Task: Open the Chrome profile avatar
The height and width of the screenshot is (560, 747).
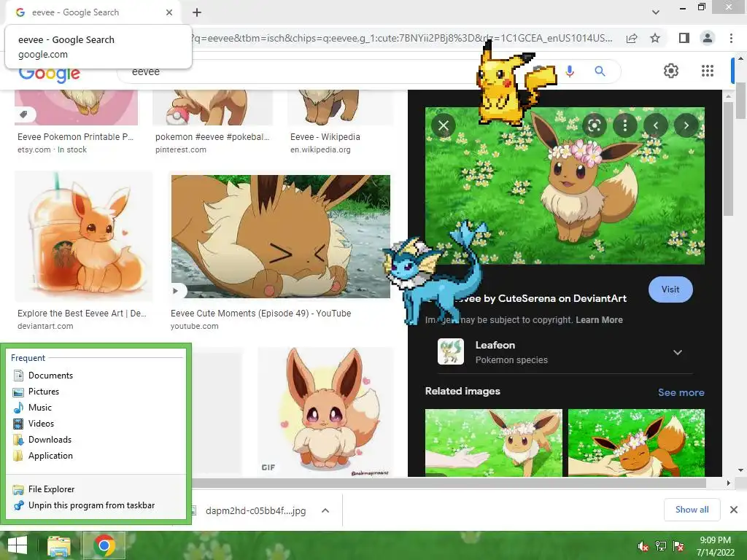Action: click(x=708, y=38)
